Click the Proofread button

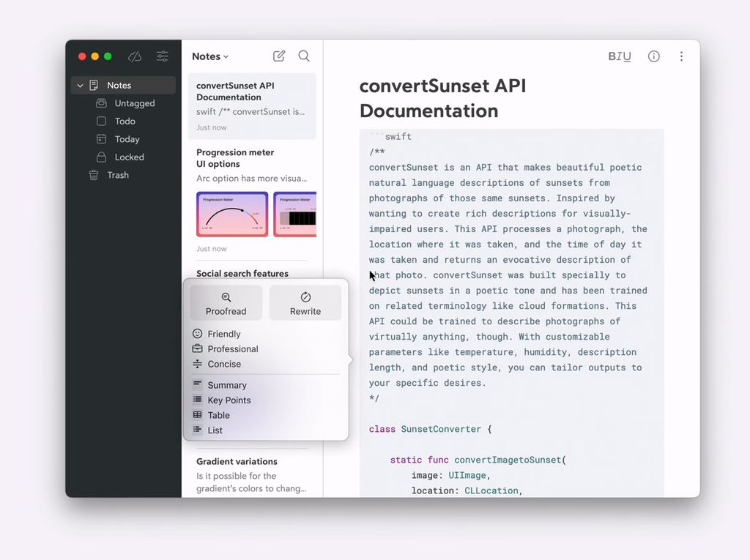pyautogui.click(x=226, y=303)
